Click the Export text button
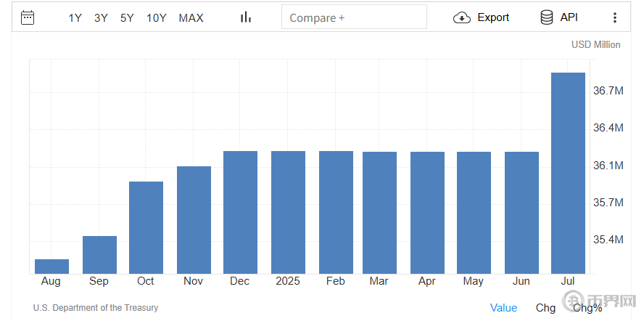This screenshot has height=321, width=644. coord(493,17)
